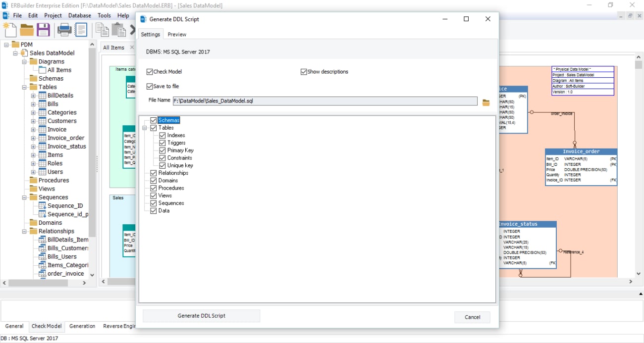Image resolution: width=644 pixels, height=343 pixels.
Task: Click the Open folder toolbar icon
Action: [27, 30]
